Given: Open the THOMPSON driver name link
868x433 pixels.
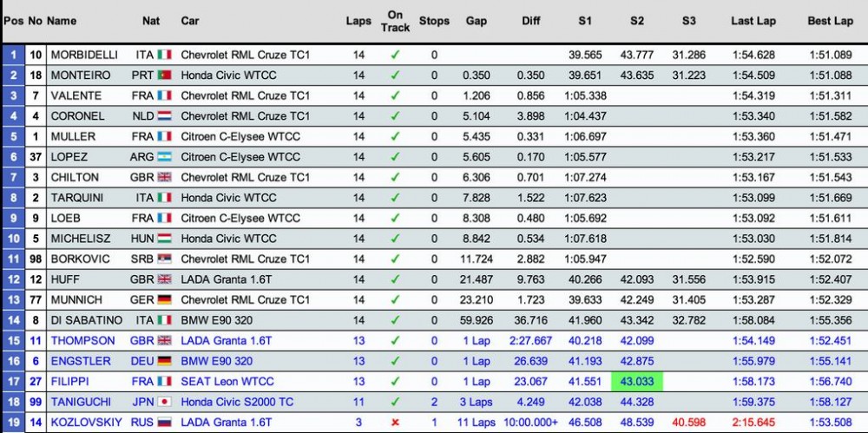Looking at the screenshot, I should point(82,341).
